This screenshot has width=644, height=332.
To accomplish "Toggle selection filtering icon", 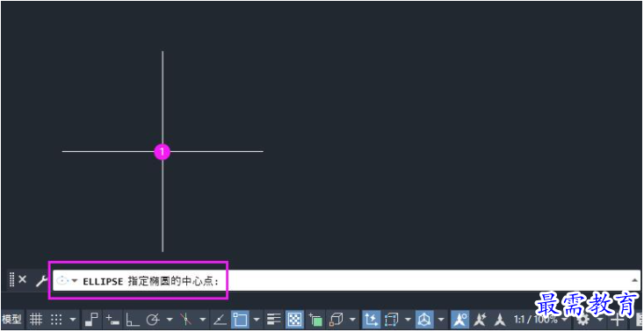I will pos(391,319).
